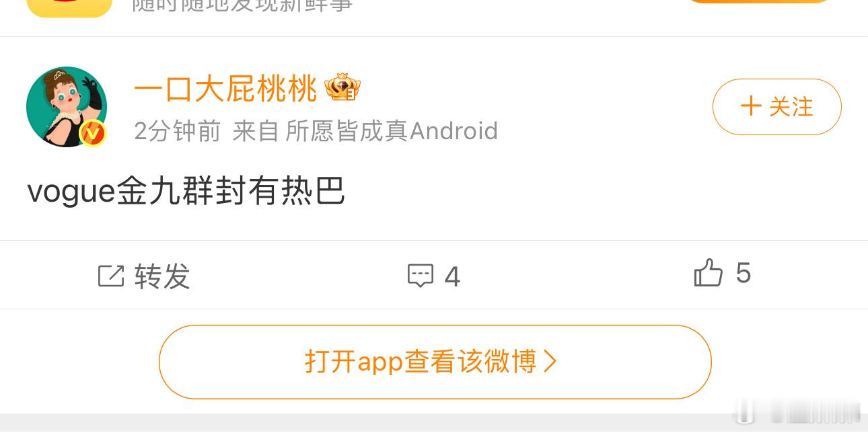Image resolution: width=868 pixels, height=433 pixels.
Task: Click chevron arrow in 打开app查看该微博
Action: click(x=550, y=362)
